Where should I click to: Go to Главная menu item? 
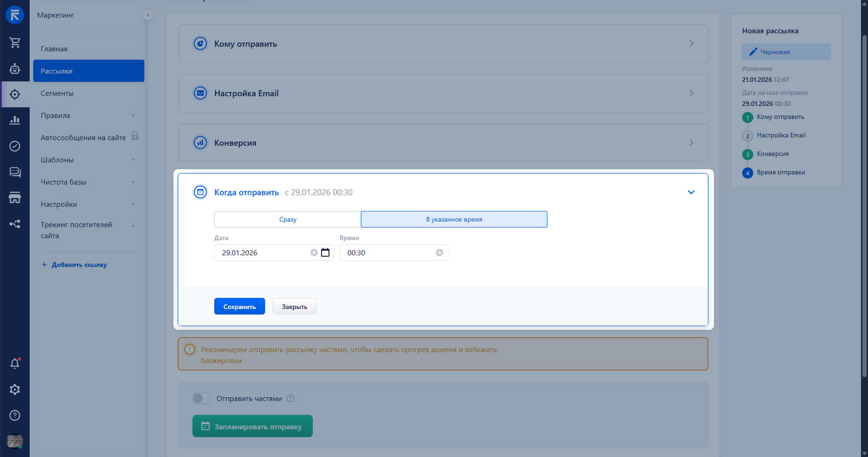(x=54, y=49)
